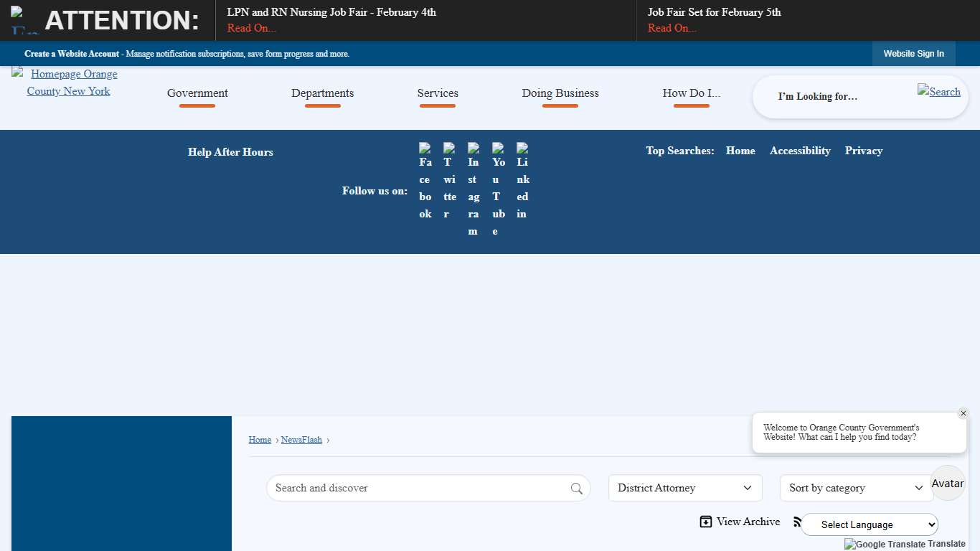Screen dimensions: 980x551
Task: Open the YouTube social media icon
Action: pyautogui.click(x=498, y=189)
